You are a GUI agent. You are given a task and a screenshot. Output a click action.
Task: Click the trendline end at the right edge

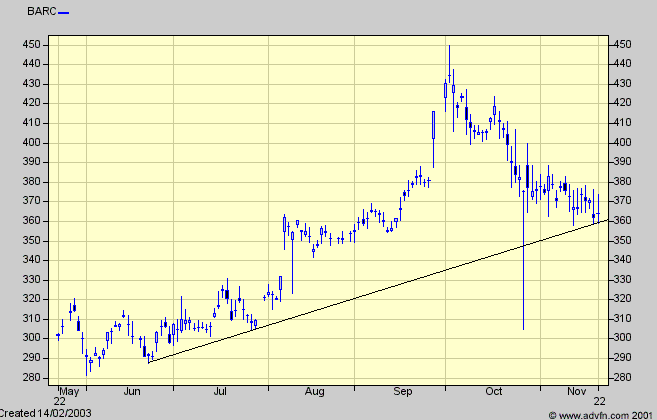point(606,219)
